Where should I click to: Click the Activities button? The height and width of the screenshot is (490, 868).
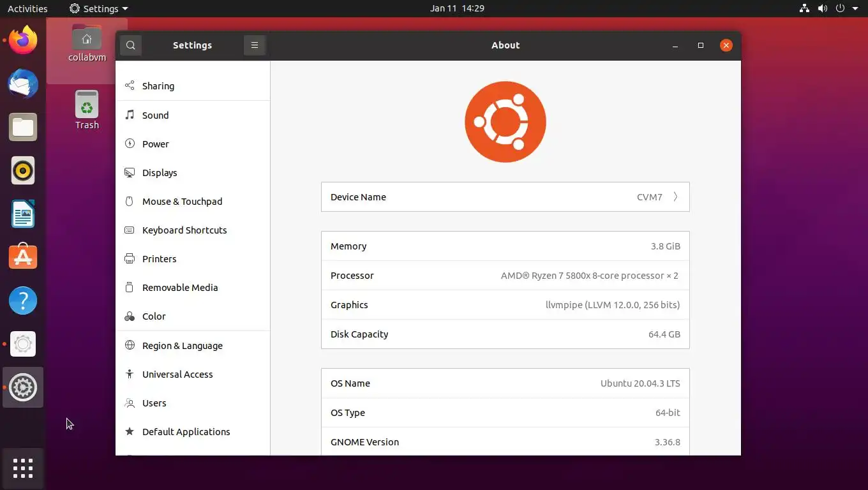(27, 8)
